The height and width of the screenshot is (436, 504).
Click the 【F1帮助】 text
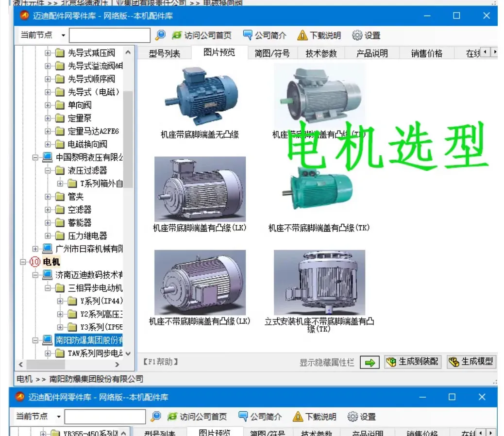(x=161, y=362)
